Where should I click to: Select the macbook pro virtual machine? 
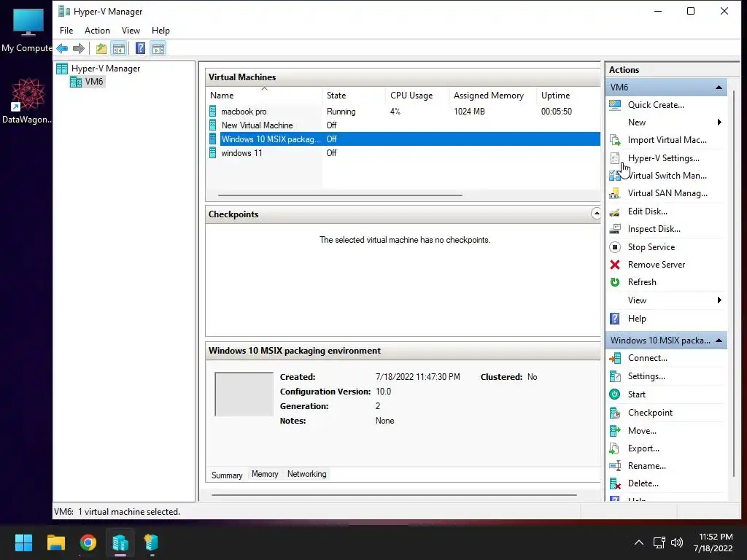[x=244, y=112]
